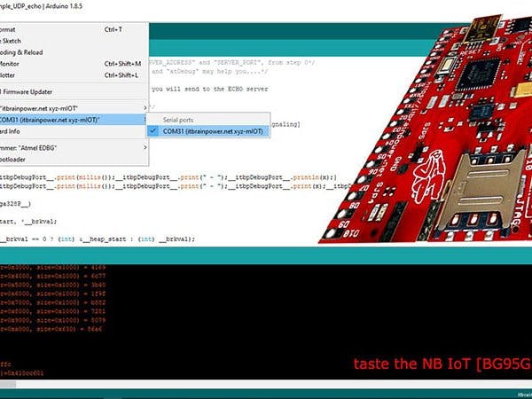Image resolution: width=532 pixels, height=399 pixels.
Task: Click console line ending in 3b40
Action: (x=53, y=285)
